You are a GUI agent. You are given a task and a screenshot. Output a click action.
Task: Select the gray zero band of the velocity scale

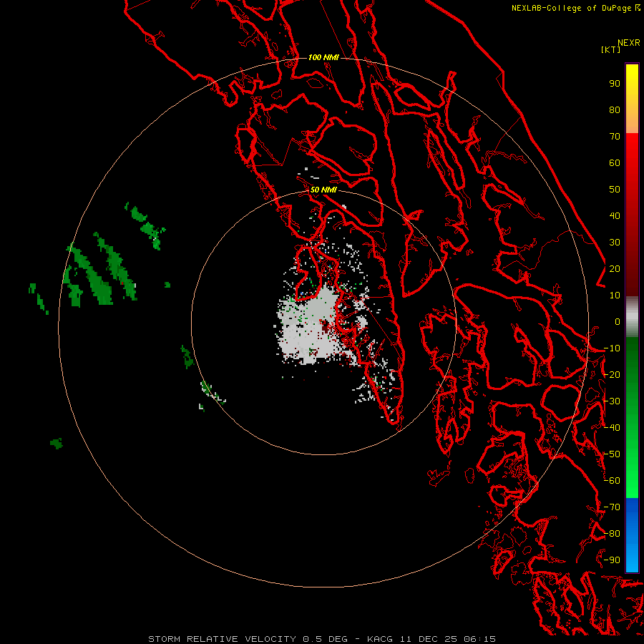pos(632,317)
